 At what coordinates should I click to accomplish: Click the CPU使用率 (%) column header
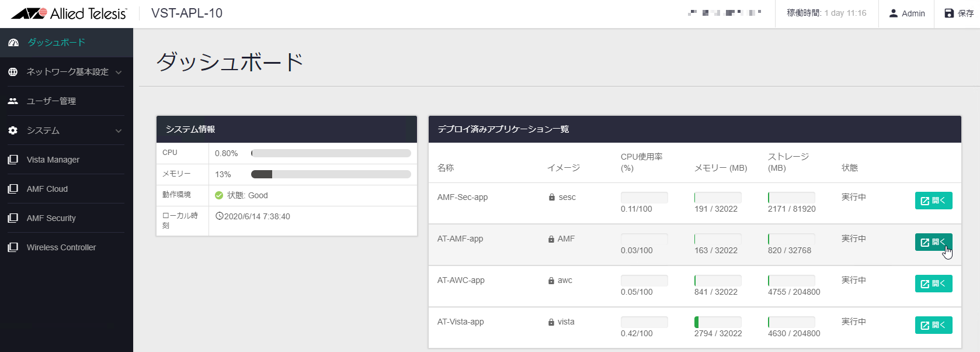641,163
